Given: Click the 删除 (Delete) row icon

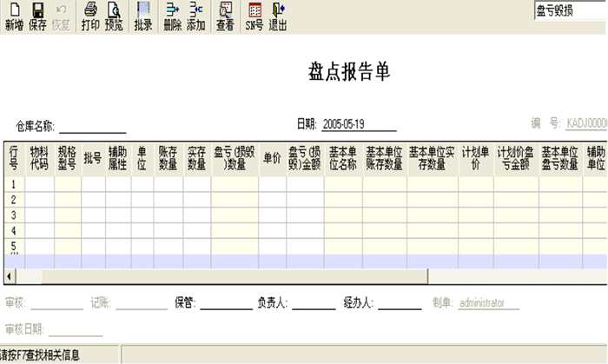Looking at the screenshot, I should pyautogui.click(x=172, y=12).
